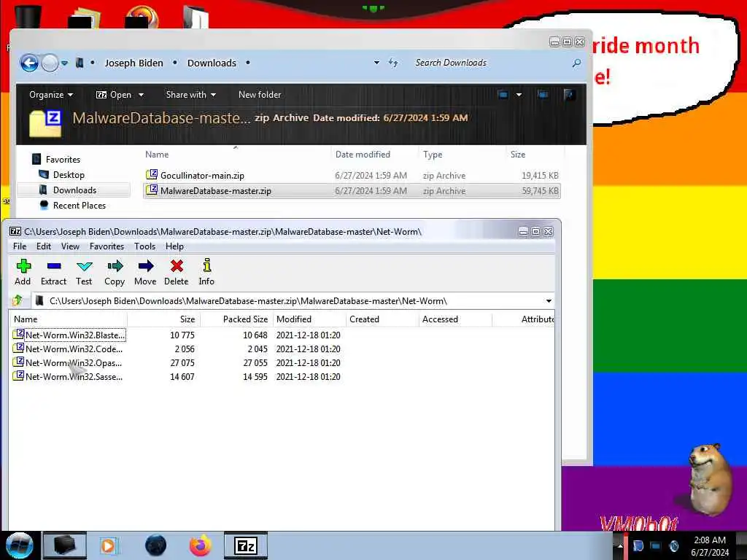
Task: Open the Windows Start menu
Action: pyautogui.click(x=20, y=545)
